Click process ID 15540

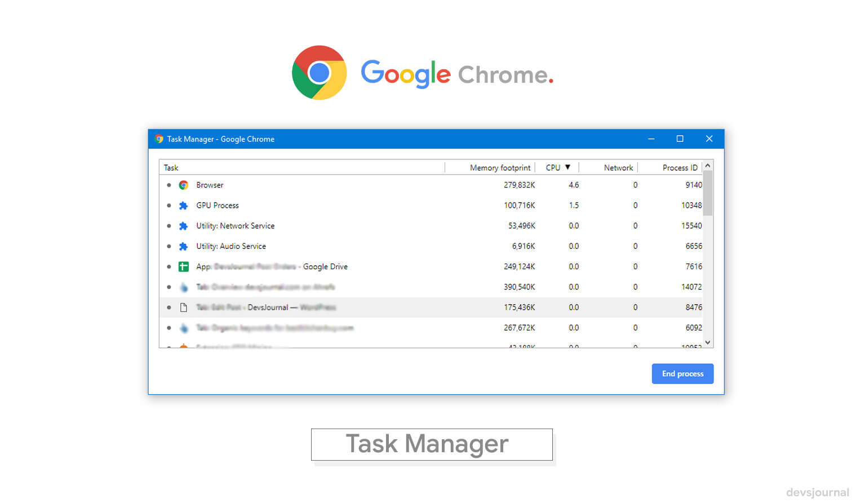691,226
